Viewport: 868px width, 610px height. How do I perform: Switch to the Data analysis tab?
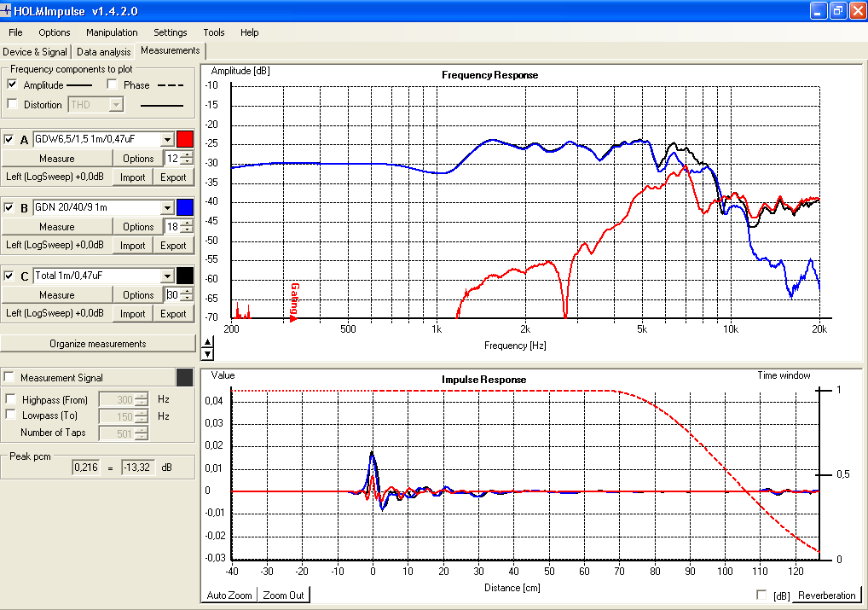pyautogui.click(x=103, y=51)
